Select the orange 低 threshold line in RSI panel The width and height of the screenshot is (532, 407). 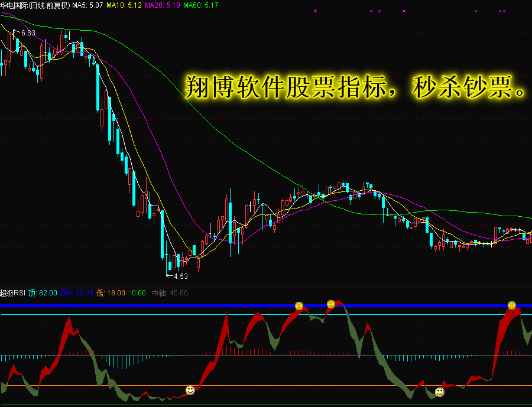coord(266,386)
